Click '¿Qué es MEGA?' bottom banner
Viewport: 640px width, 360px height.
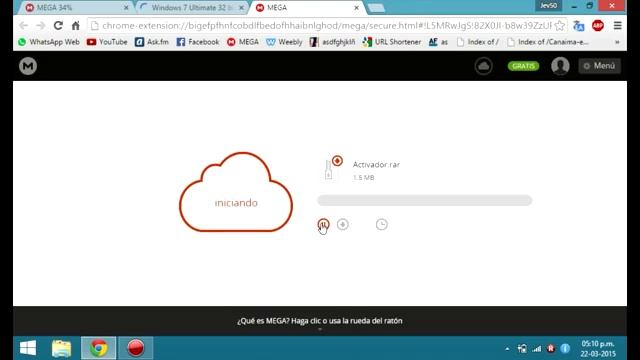(x=320, y=321)
